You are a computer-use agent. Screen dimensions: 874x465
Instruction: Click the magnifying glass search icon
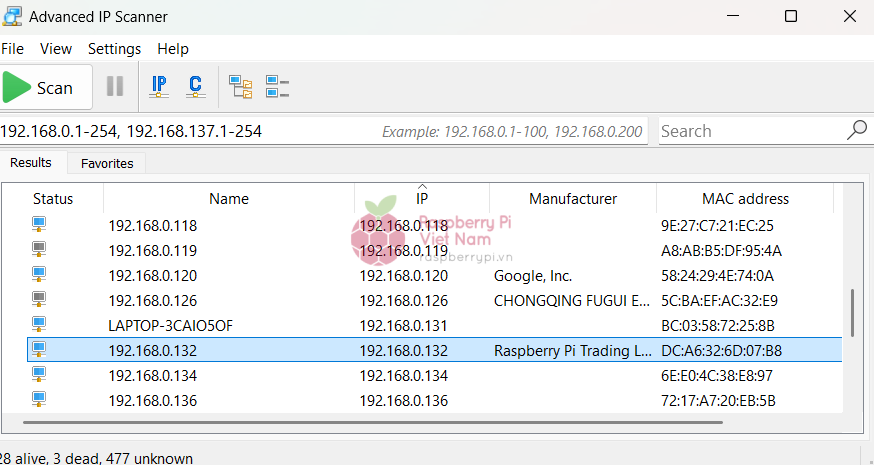(856, 131)
